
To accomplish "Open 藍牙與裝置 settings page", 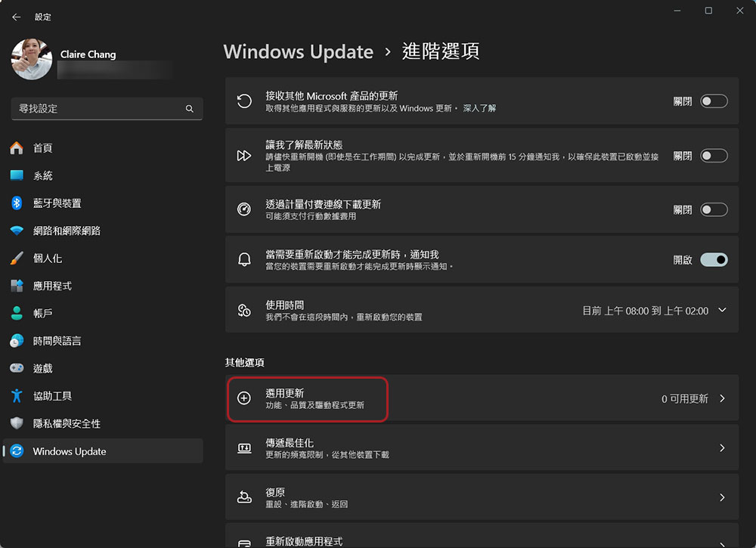I will [103, 203].
